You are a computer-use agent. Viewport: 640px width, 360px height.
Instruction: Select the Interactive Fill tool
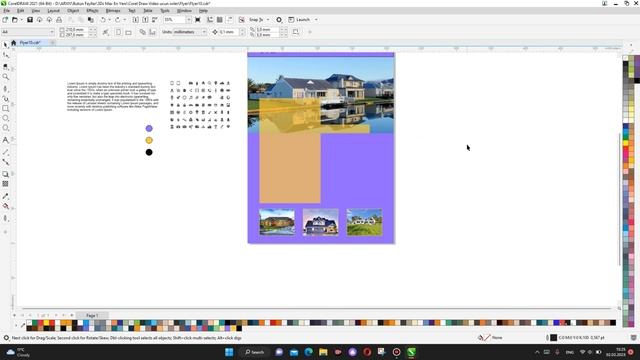click(5, 207)
